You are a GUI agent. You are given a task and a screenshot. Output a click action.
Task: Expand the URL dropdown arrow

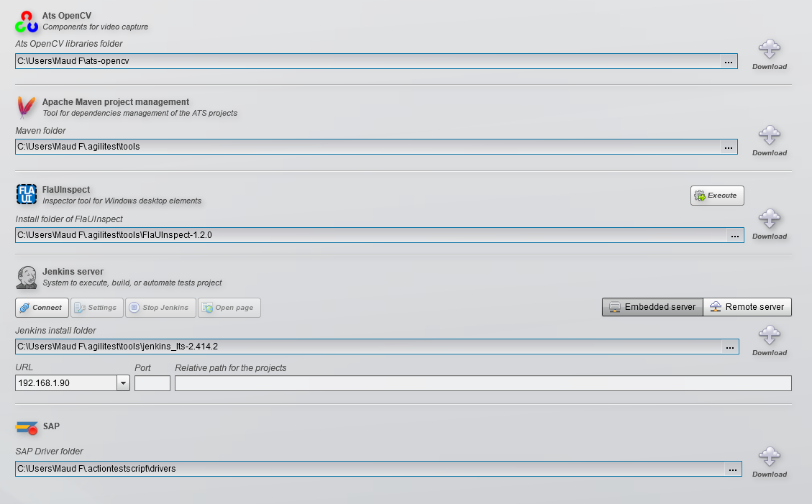click(x=123, y=383)
